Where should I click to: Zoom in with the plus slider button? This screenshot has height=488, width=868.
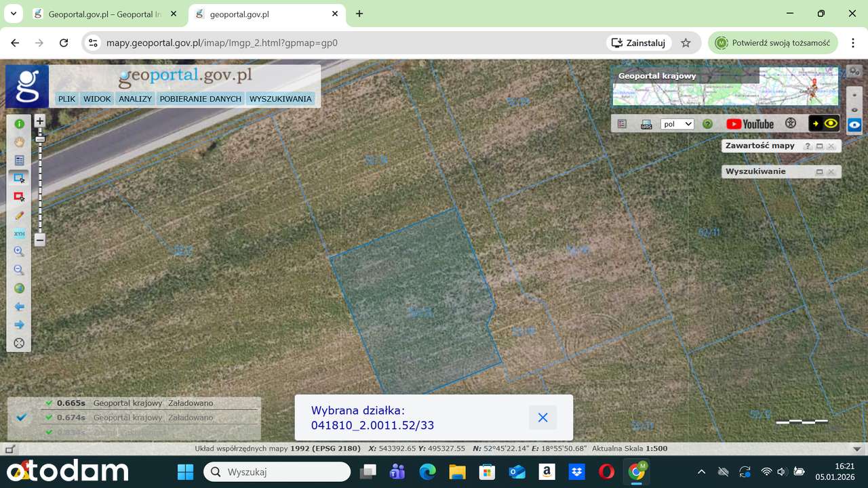(x=40, y=121)
